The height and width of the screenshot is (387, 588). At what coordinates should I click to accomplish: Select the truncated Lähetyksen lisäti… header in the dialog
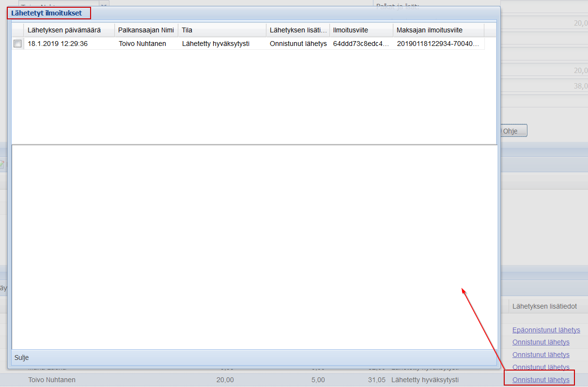tap(298, 30)
